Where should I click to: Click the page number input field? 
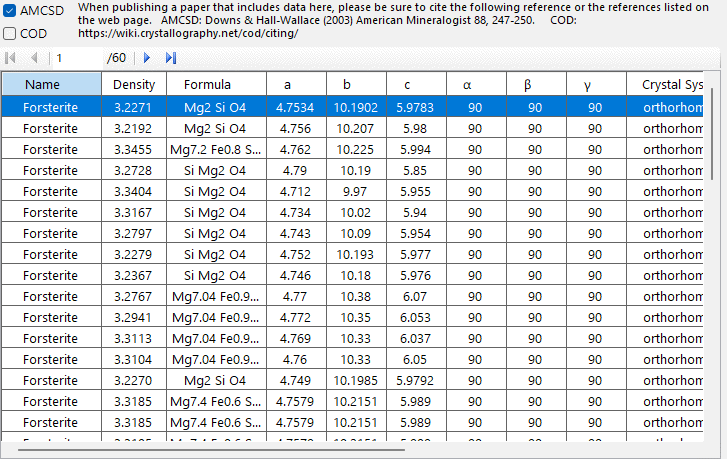coord(77,58)
